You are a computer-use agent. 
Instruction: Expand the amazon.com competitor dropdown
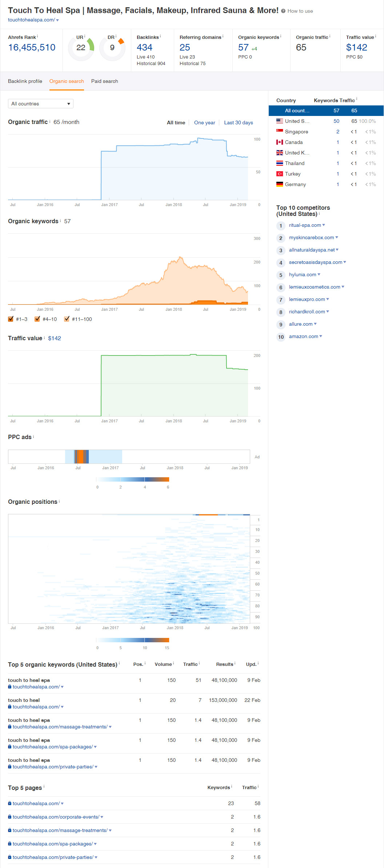(x=321, y=336)
